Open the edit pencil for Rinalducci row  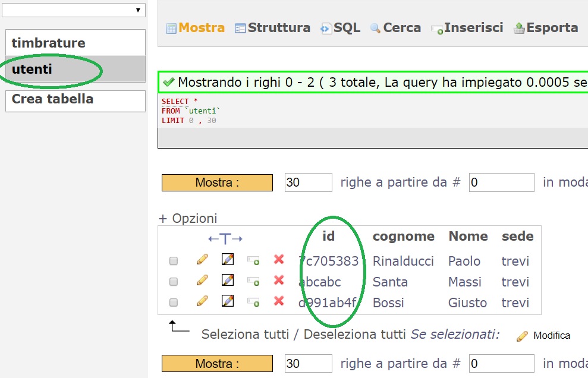click(x=202, y=260)
